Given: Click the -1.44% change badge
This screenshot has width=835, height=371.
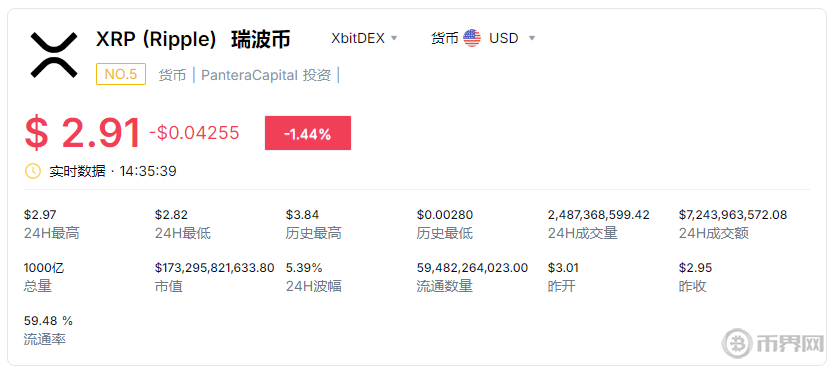Looking at the screenshot, I should pos(308,133).
